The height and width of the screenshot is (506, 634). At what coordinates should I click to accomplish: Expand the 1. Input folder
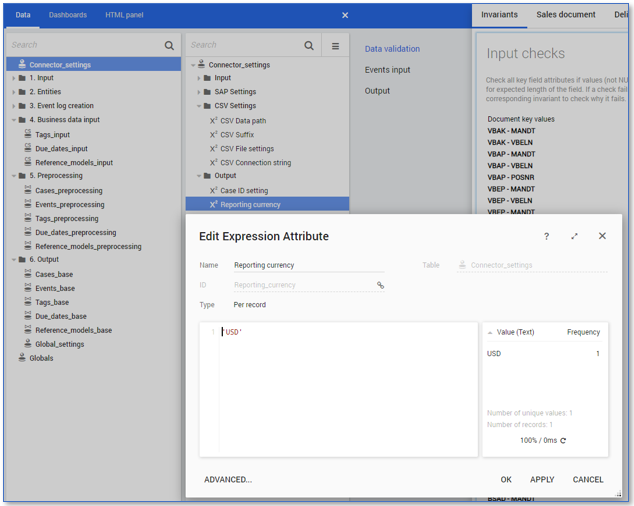(14, 78)
